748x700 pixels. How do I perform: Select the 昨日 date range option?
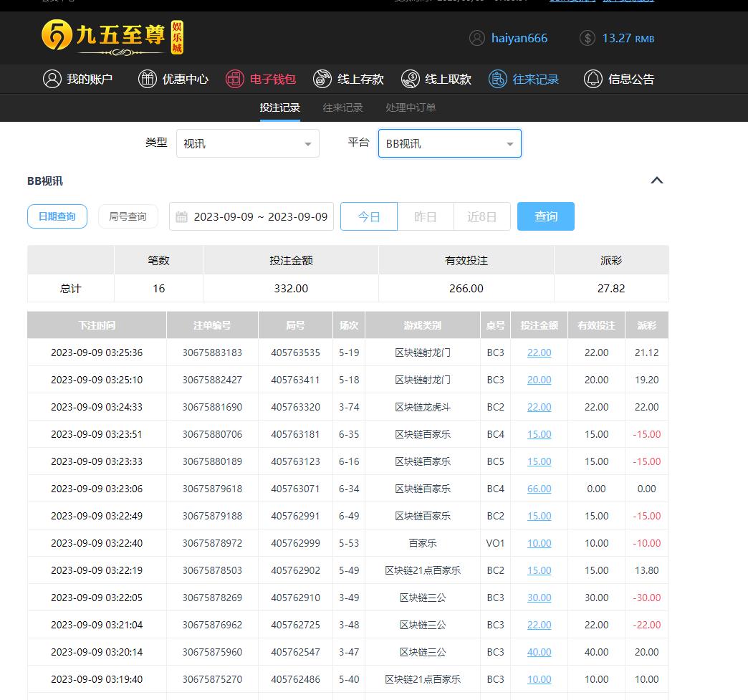426,216
